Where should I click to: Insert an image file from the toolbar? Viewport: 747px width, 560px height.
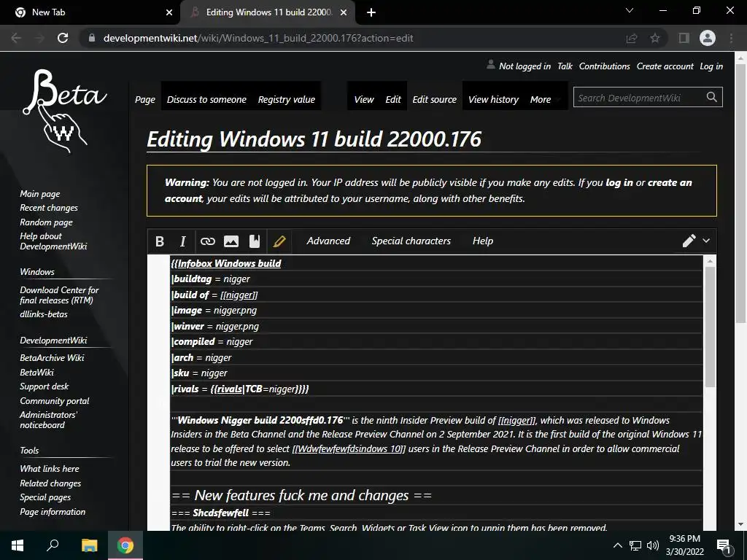(231, 241)
